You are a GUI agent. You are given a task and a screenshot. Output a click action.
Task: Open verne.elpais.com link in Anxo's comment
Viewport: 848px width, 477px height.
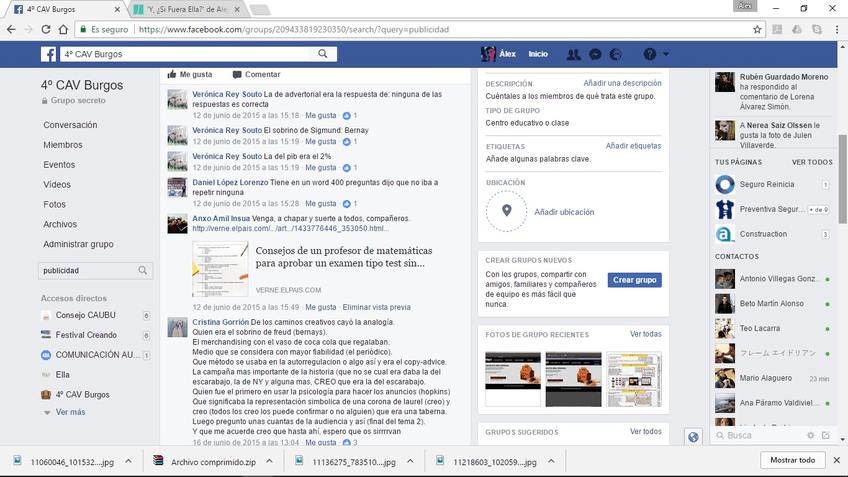click(290, 228)
